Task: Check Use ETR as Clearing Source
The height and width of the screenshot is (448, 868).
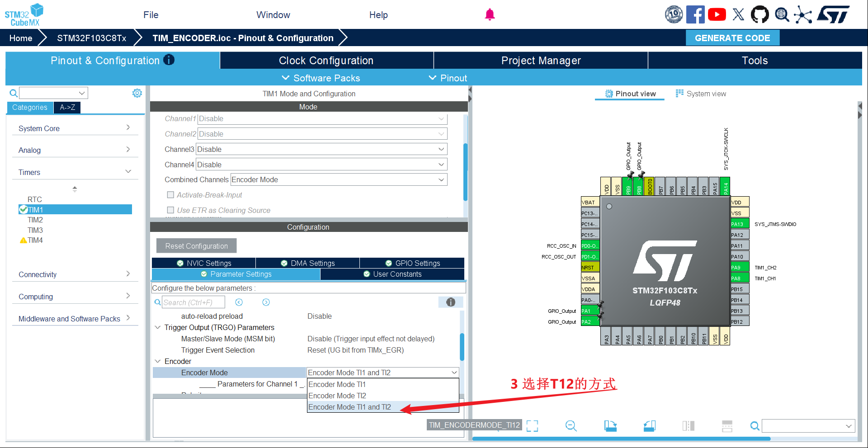Action: click(170, 210)
